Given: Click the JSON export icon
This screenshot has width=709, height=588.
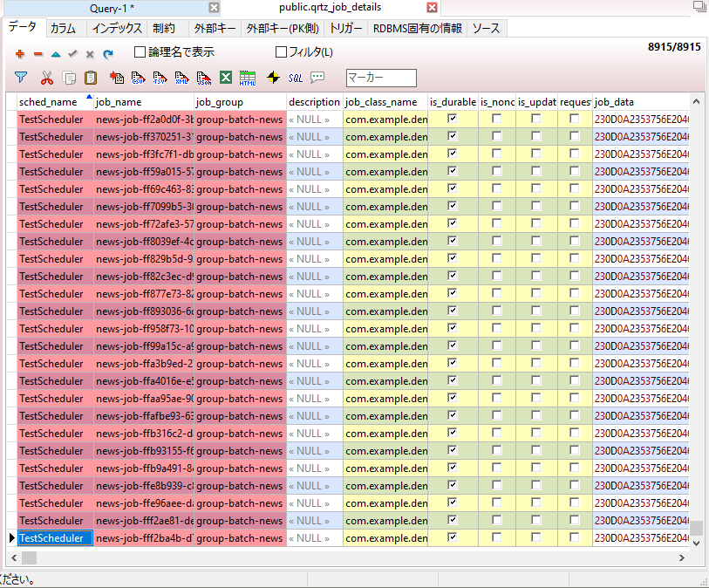Looking at the screenshot, I should (x=203, y=79).
